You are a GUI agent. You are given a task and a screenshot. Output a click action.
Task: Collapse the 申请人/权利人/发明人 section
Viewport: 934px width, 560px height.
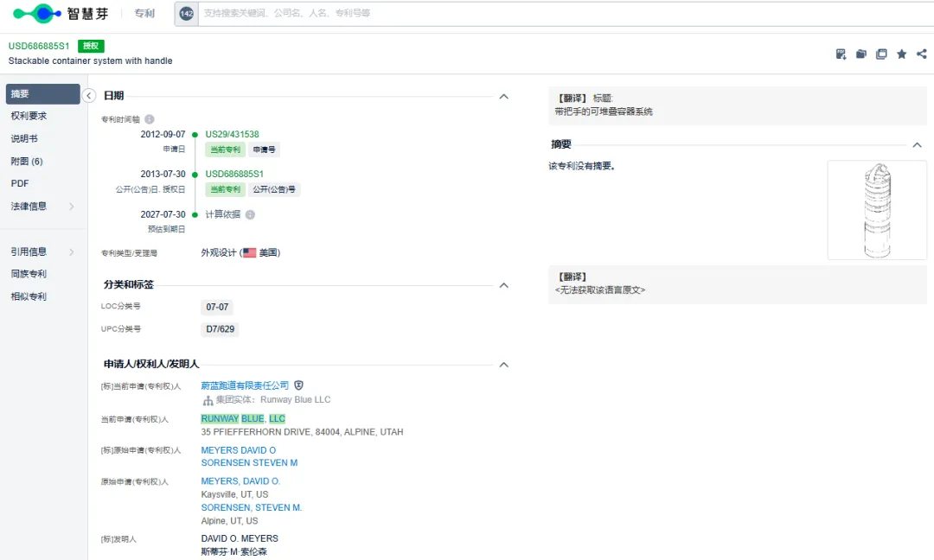(x=503, y=364)
